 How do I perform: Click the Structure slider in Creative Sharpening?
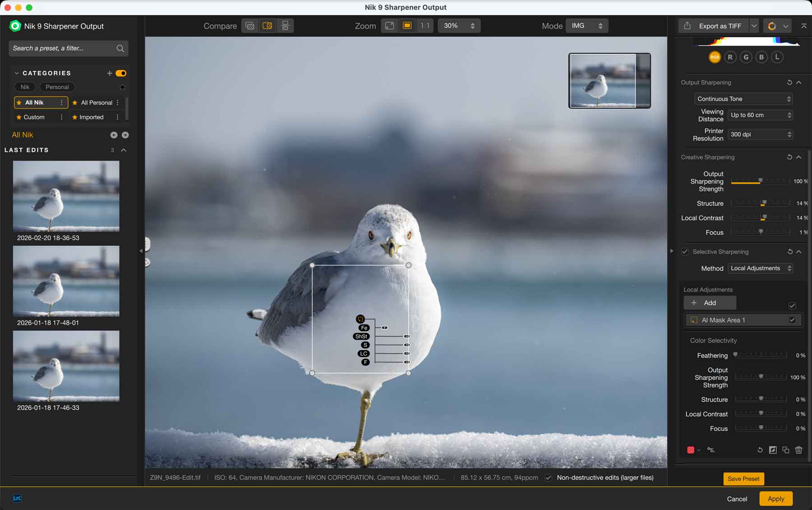761,204
